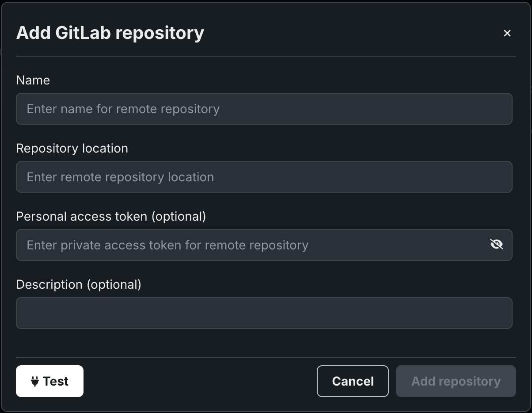Click the "Add GitLab repository" dialog title

(110, 33)
